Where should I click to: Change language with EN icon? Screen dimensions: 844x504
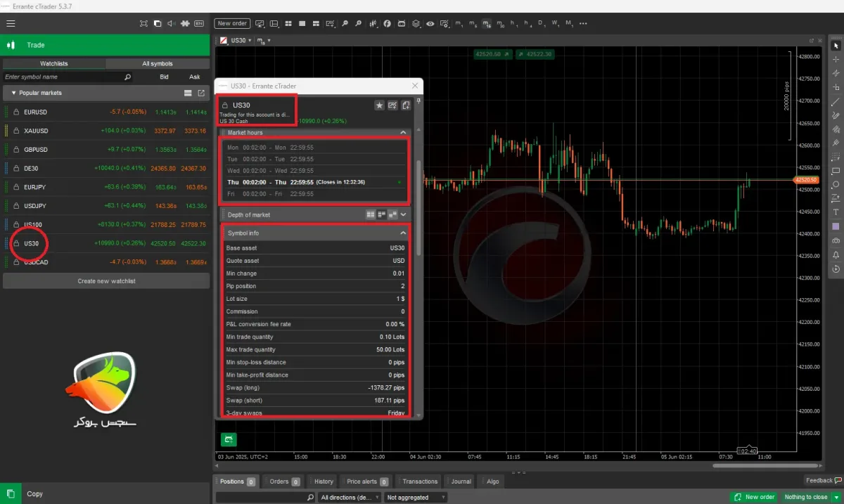pyautogui.click(x=199, y=23)
